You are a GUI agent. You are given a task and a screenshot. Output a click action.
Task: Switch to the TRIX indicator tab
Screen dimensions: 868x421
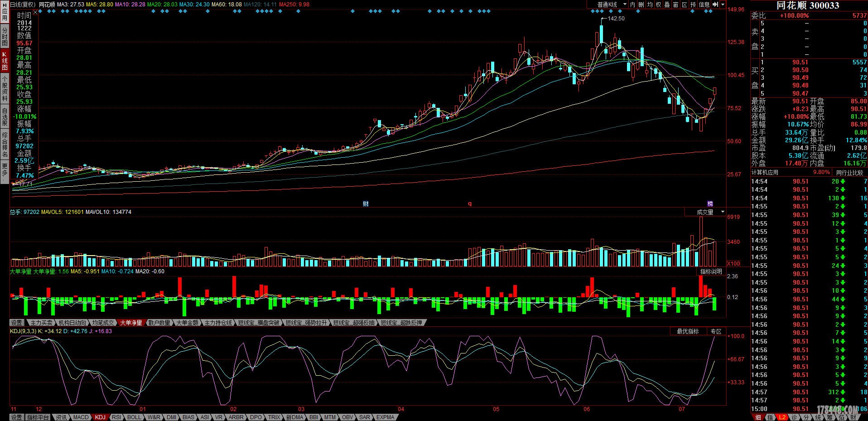pos(274,417)
